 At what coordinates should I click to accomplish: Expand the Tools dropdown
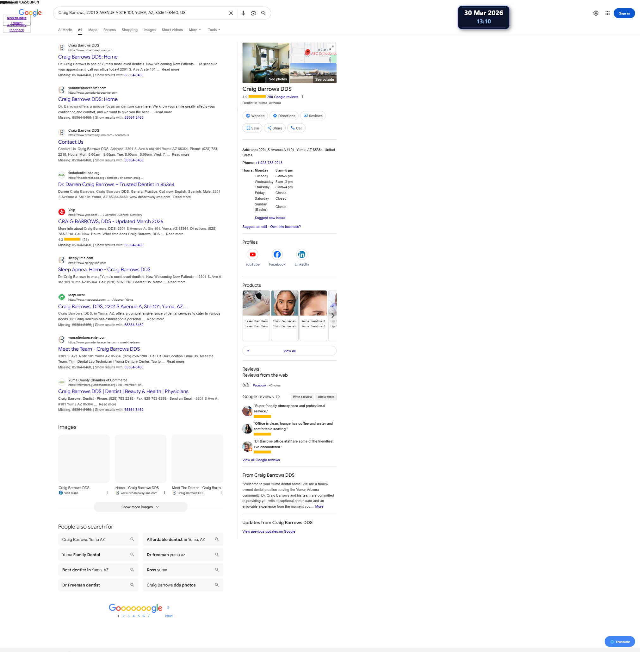214,30
